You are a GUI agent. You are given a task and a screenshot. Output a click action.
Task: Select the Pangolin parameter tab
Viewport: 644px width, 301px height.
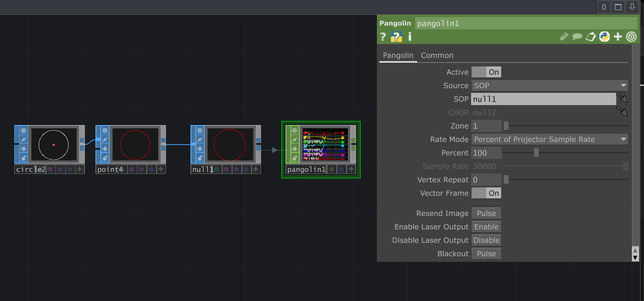(x=398, y=55)
